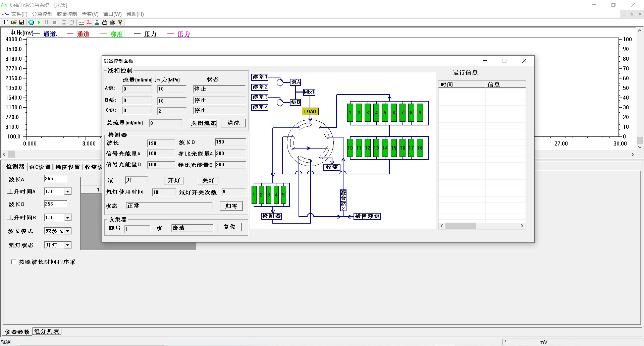This screenshot has width=644, height=346.
Task: Click 收集 block in flow diagram
Action: point(332,167)
